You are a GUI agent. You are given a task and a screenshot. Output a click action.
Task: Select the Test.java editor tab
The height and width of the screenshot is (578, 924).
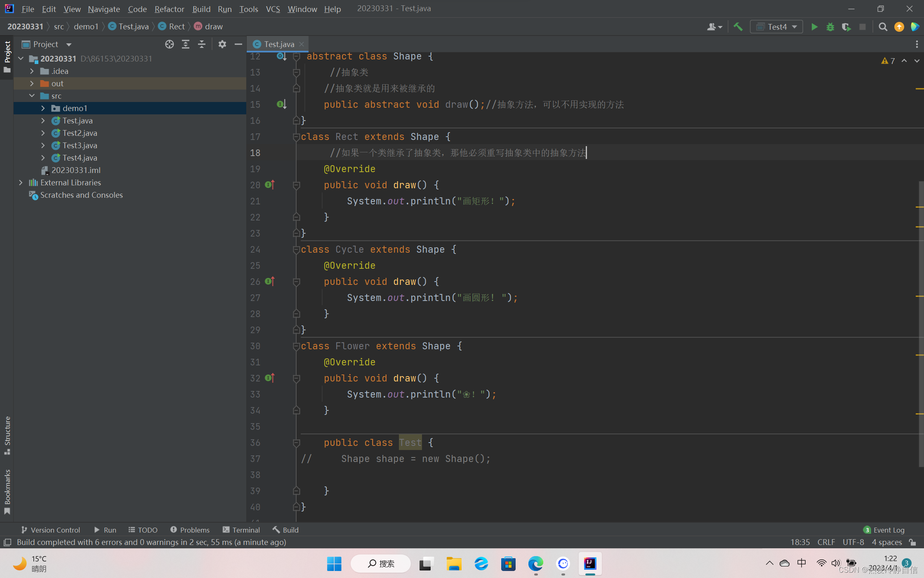pos(278,44)
